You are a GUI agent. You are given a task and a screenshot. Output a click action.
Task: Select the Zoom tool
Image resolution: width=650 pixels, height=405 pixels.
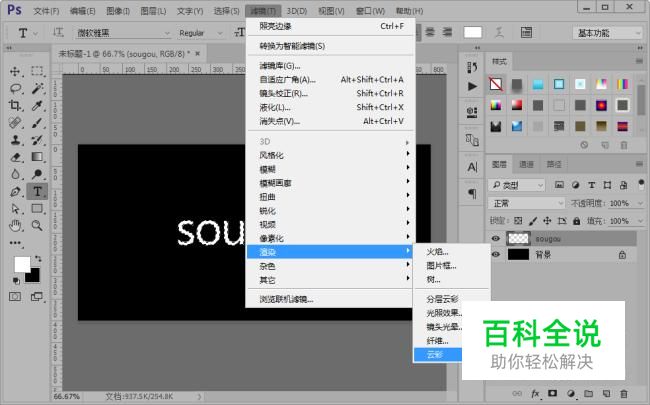tap(37, 226)
